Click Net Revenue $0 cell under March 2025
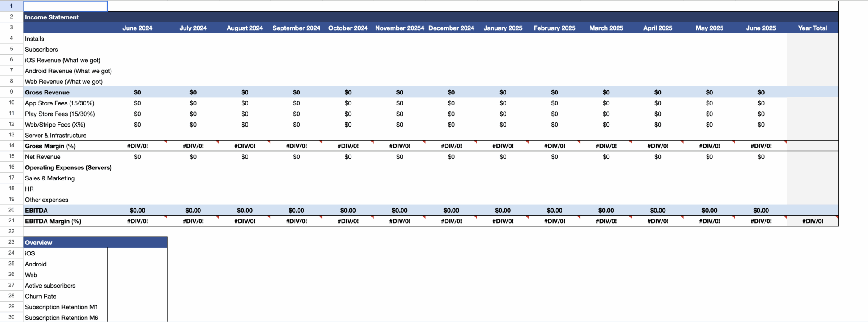The width and height of the screenshot is (868, 322). pos(606,157)
